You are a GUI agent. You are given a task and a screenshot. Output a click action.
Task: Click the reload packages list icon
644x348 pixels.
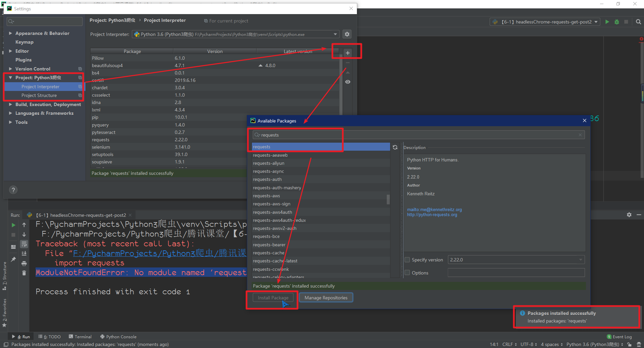[395, 147]
